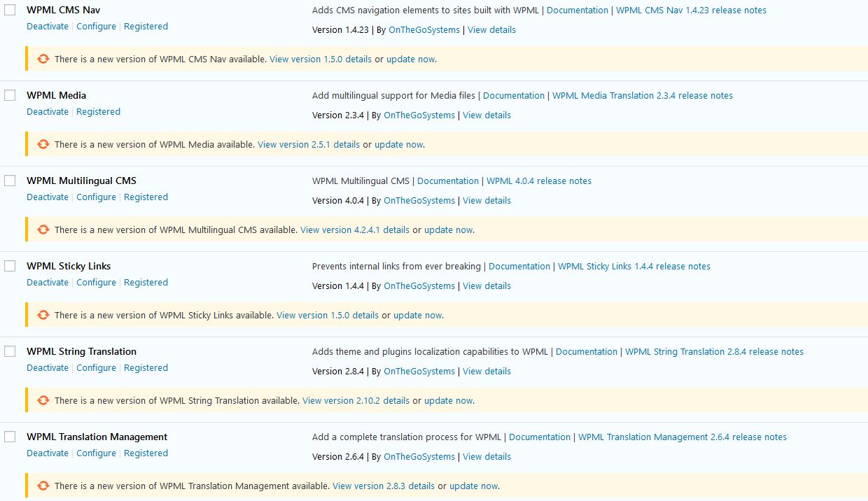The image size is (868, 501).
Task: Open OnTheGoSystems author link for WPML CMS Nav
Action: (424, 30)
